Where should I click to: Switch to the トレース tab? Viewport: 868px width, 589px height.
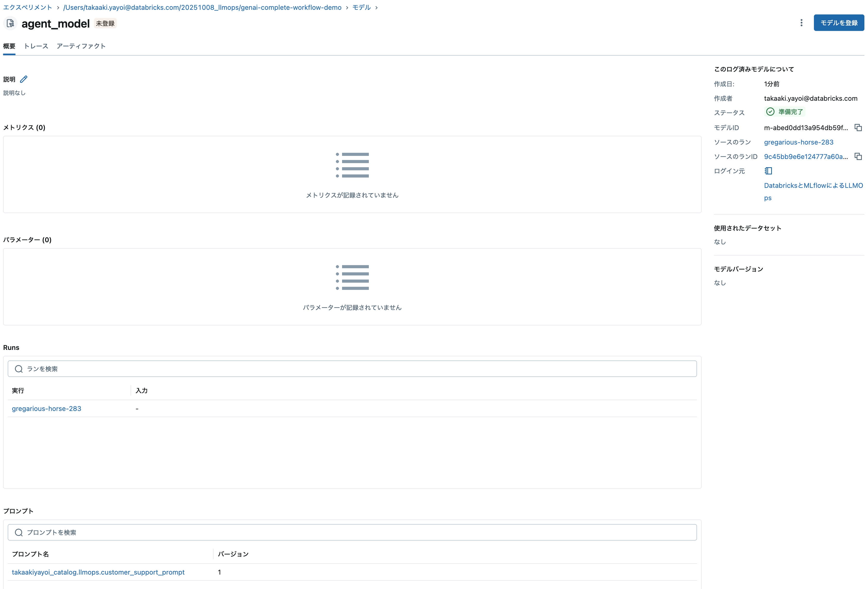click(x=36, y=46)
